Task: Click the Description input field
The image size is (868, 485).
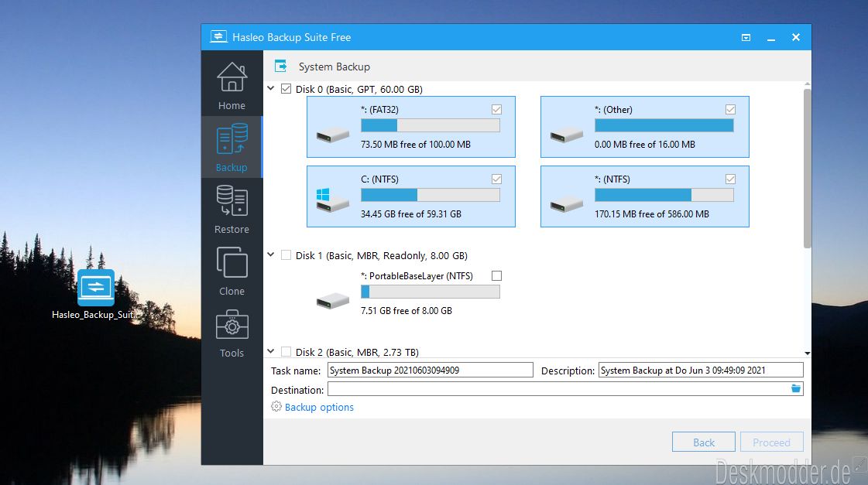Action: (701, 370)
